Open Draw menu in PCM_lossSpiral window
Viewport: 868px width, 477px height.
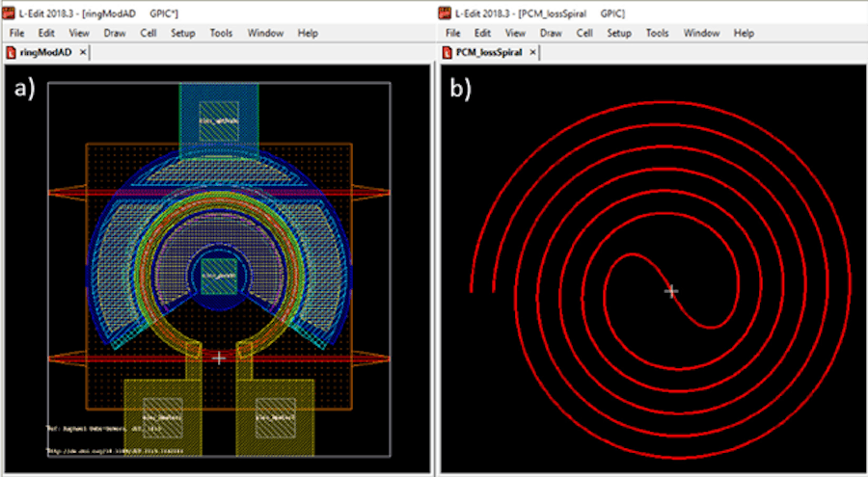click(551, 33)
